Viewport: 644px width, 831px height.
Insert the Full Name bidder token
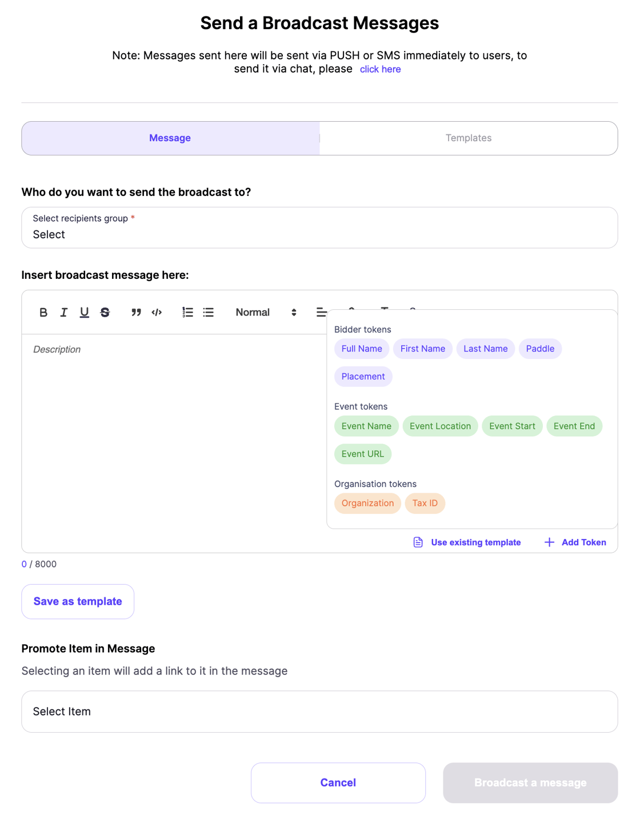click(x=362, y=349)
